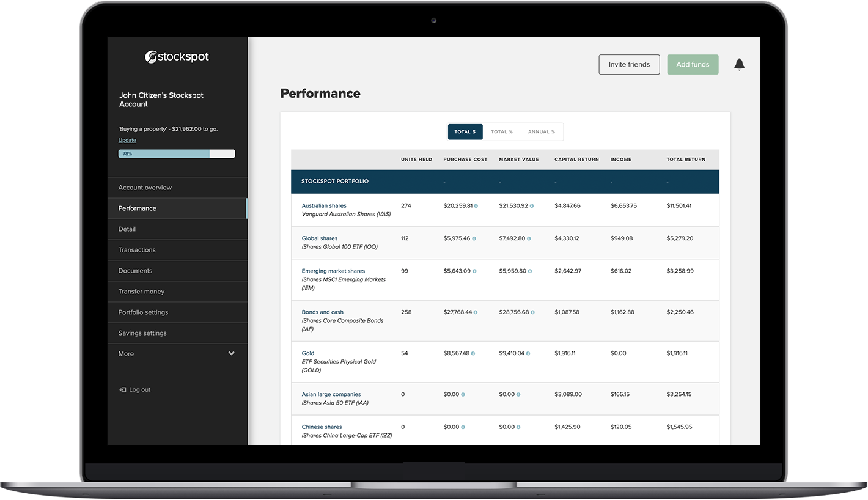Select the Log out icon
Viewport: 868px width, 500px height.
(x=122, y=389)
